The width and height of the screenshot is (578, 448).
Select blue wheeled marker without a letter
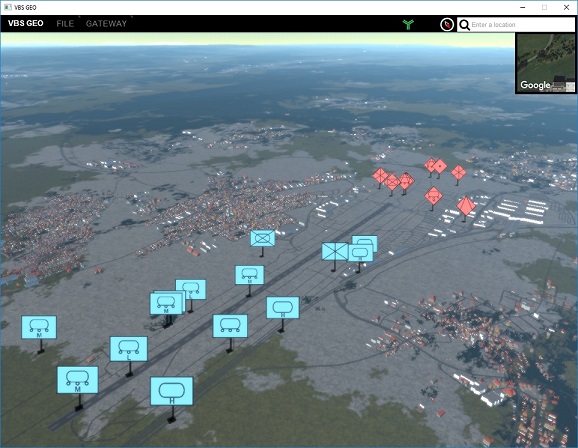point(230,326)
